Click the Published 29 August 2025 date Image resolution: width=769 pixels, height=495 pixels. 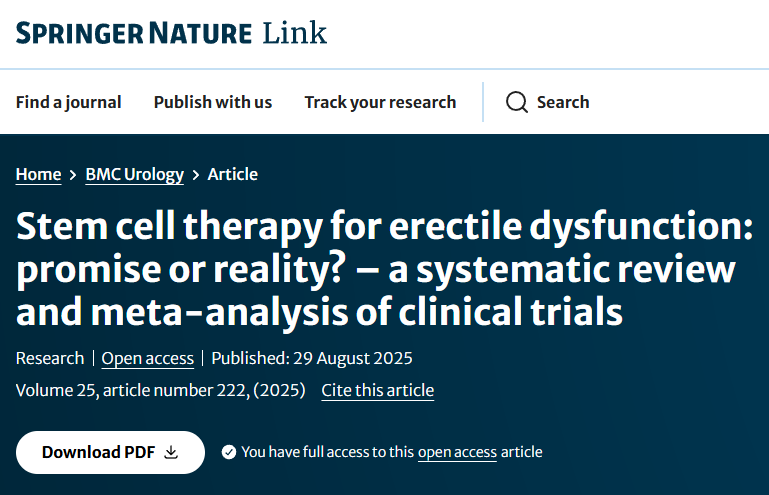[312, 358]
